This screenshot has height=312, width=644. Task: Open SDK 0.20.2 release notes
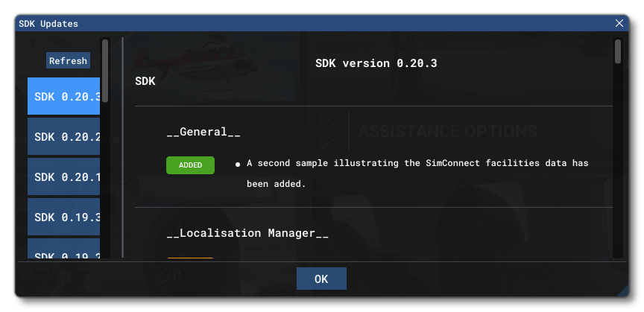point(63,137)
